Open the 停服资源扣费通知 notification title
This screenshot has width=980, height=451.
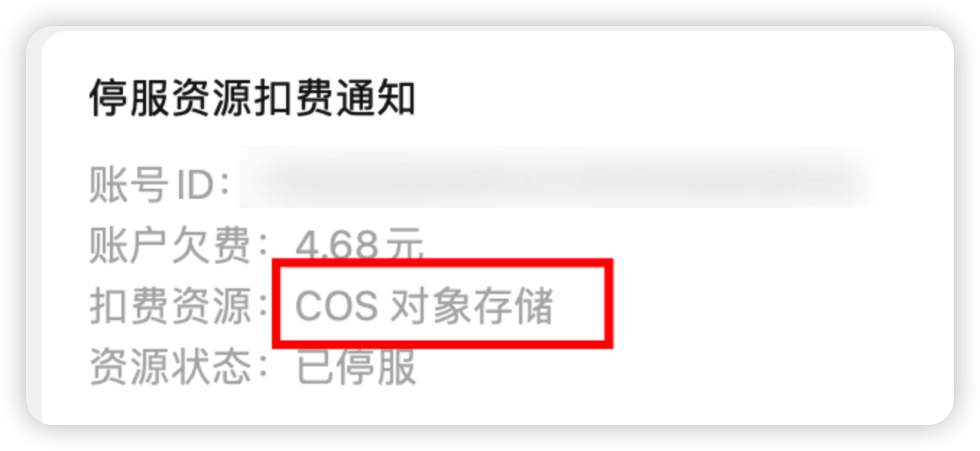[x=252, y=99]
